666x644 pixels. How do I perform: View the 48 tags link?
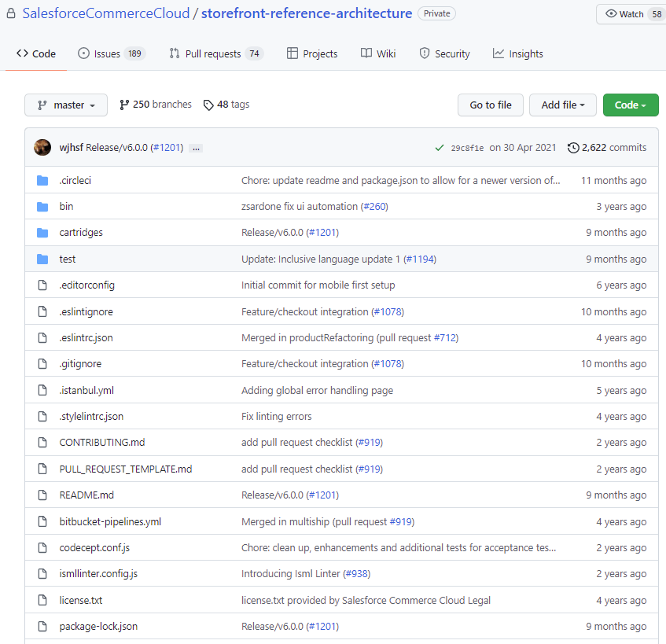pos(226,105)
